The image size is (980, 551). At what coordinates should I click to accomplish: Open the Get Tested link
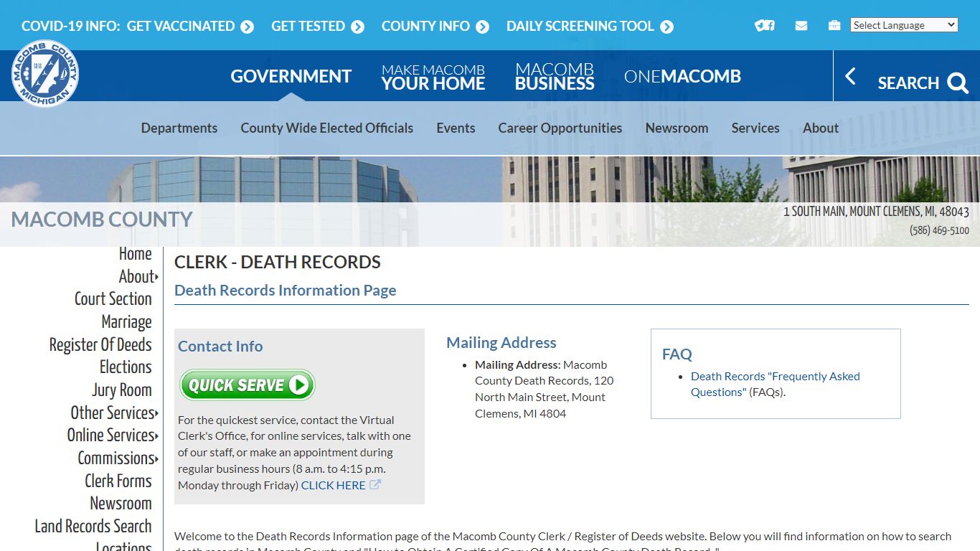click(x=308, y=27)
